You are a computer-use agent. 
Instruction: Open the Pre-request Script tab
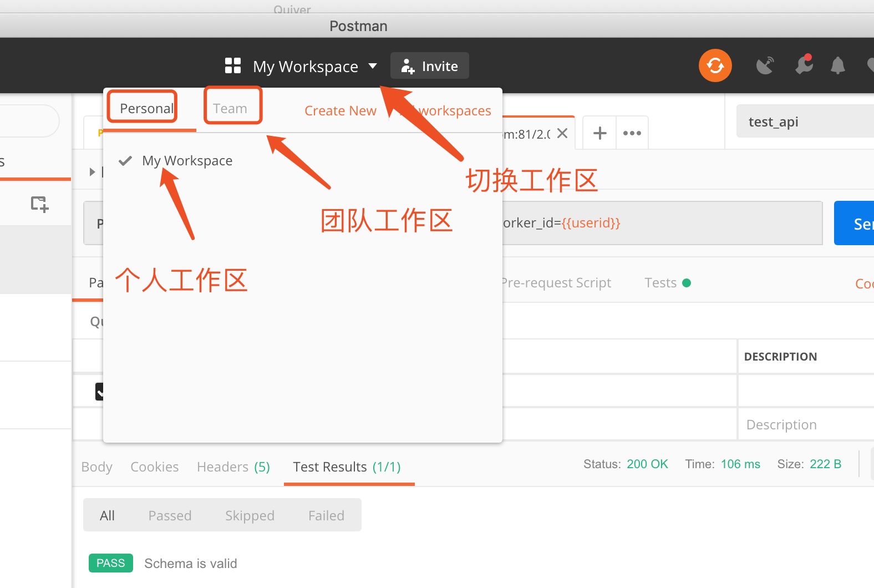(556, 283)
